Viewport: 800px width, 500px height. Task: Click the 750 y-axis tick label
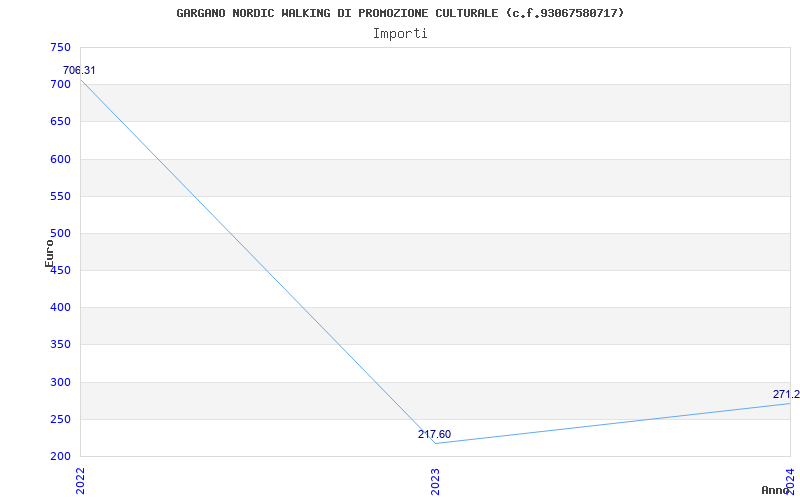tap(60, 47)
